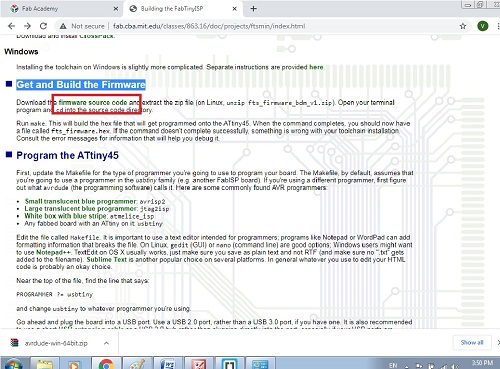
Task: Click the jtag2isp code text
Action: 154,209
